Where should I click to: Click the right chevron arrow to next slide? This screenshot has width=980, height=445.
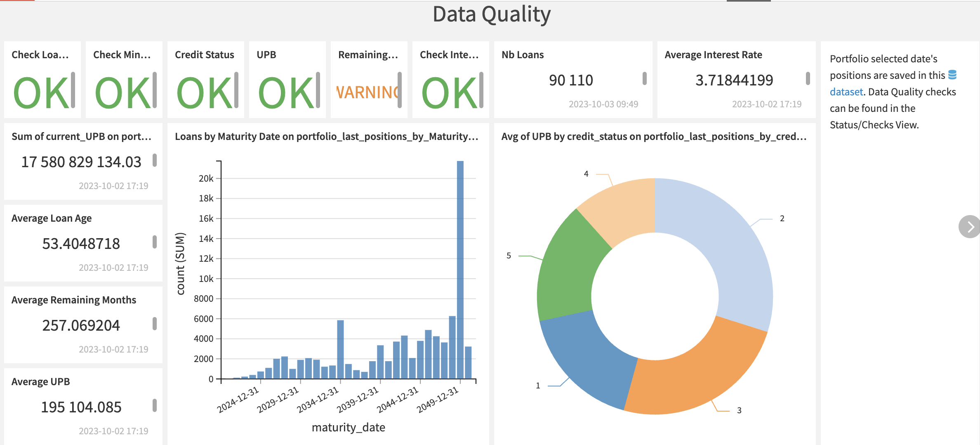[970, 226]
